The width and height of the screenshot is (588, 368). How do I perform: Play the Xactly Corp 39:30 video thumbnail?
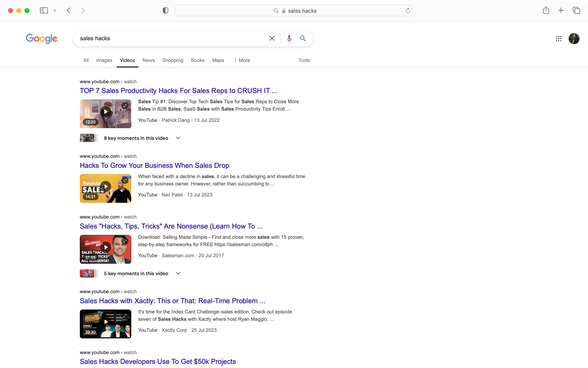coord(105,324)
